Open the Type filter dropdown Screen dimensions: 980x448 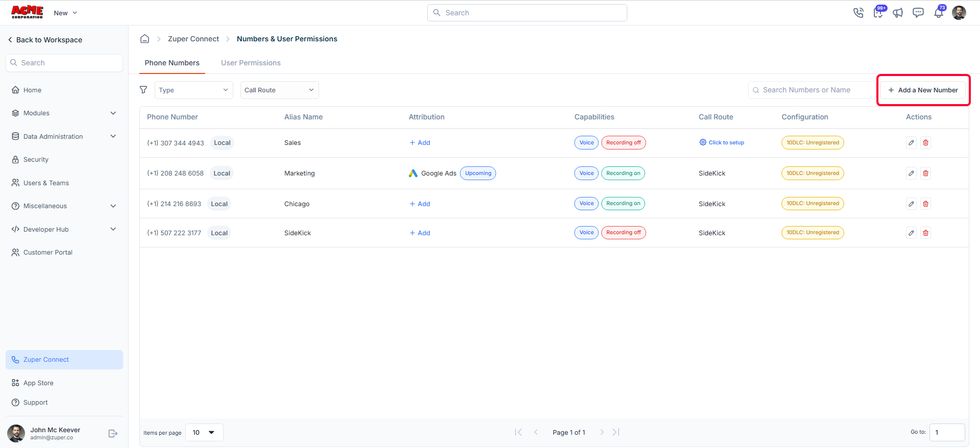[194, 90]
